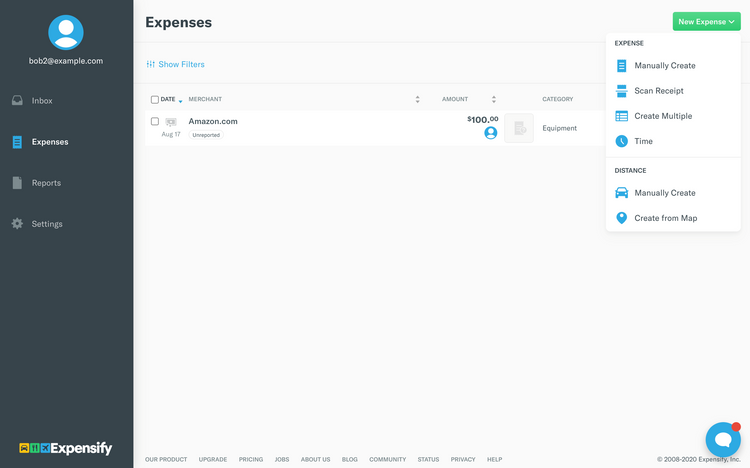Screen dimensions: 750x468
Task: Toggle the select-all expenses checkbox
Action: (154, 100)
